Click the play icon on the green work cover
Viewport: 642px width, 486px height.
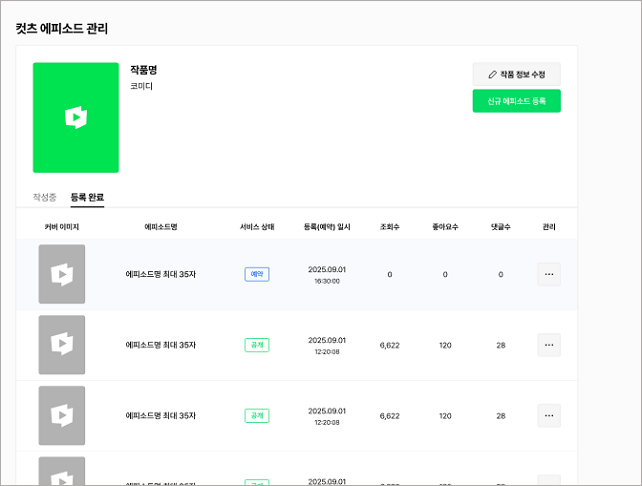pos(76,118)
